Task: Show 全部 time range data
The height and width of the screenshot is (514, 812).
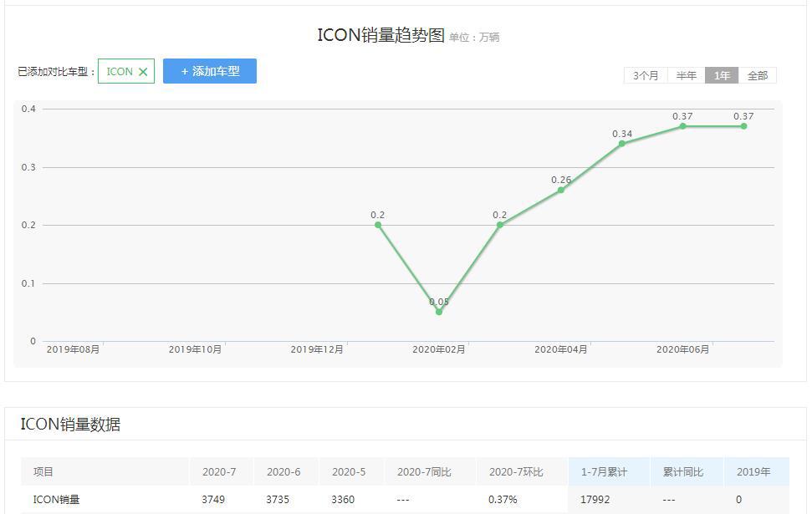Action: point(757,75)
